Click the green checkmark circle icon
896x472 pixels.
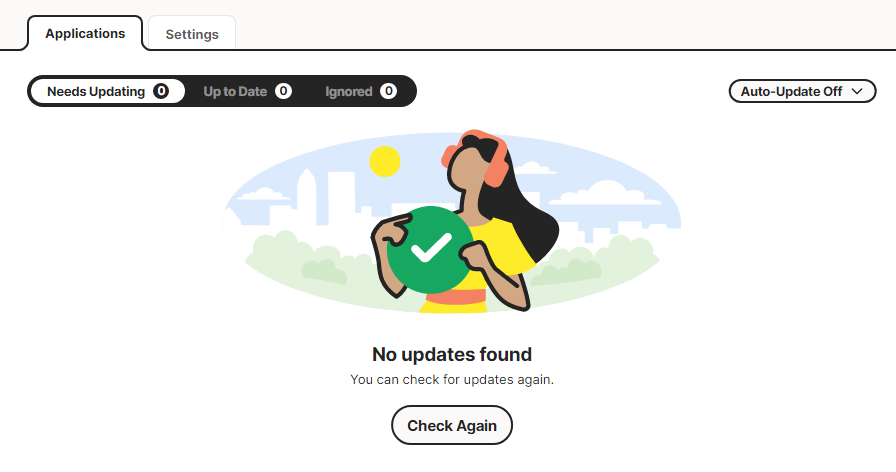432,250
